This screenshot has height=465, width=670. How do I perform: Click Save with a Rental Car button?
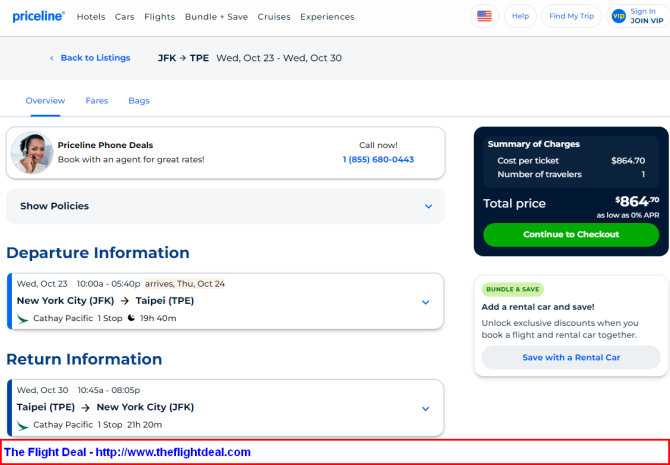coord(571,357)
